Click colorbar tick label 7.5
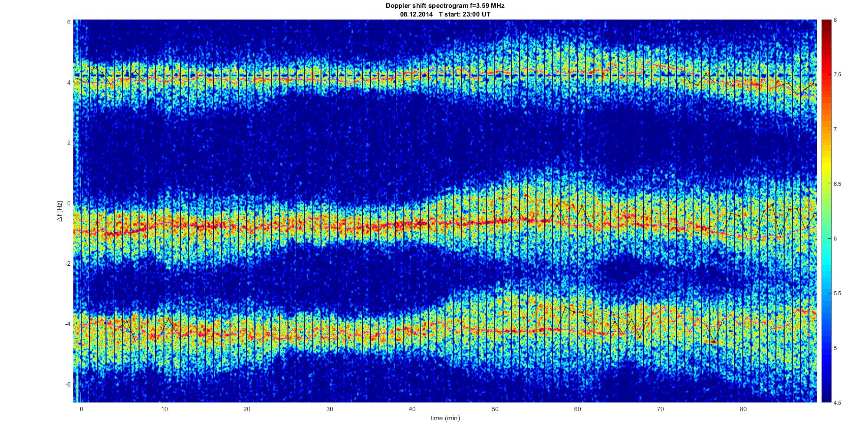Screen dimensions: 868x432 [x=837, y=75]
